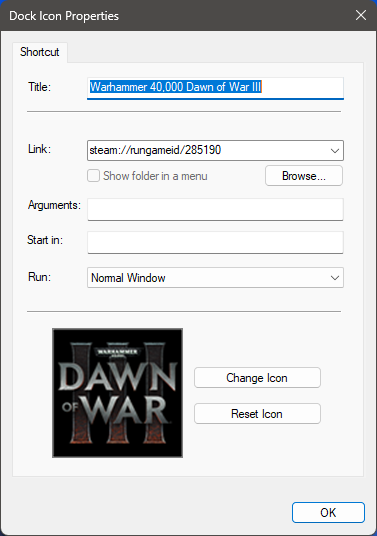Click the Arguments input field
The height and width of the screenshot is (536, 377).
[215, 209]
